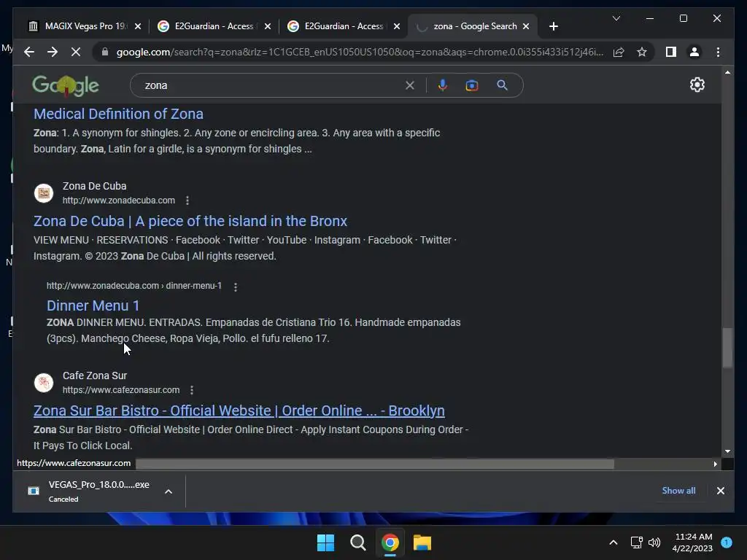This screenshot has height=560, width=747.
Task: Open Google search settings gear
Action: 697,85
